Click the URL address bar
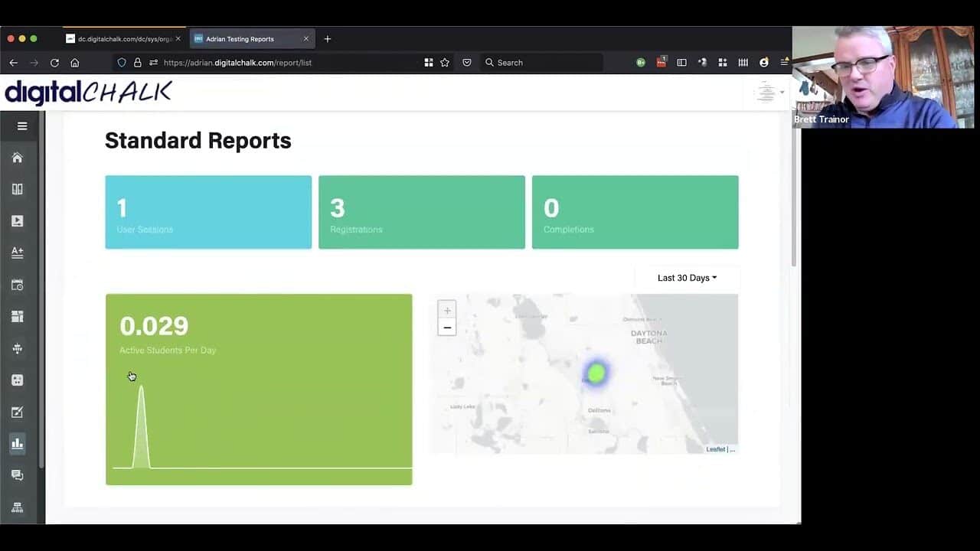 coord(283,63)
